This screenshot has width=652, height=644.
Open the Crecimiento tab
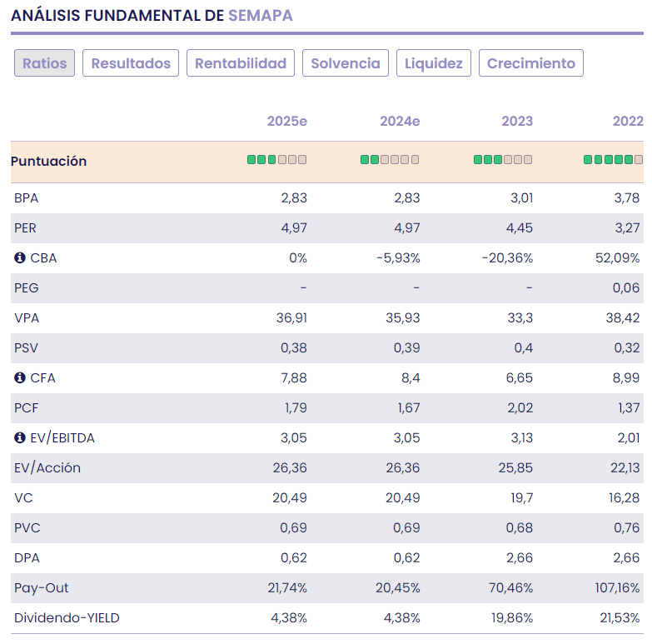click(531, 63)
